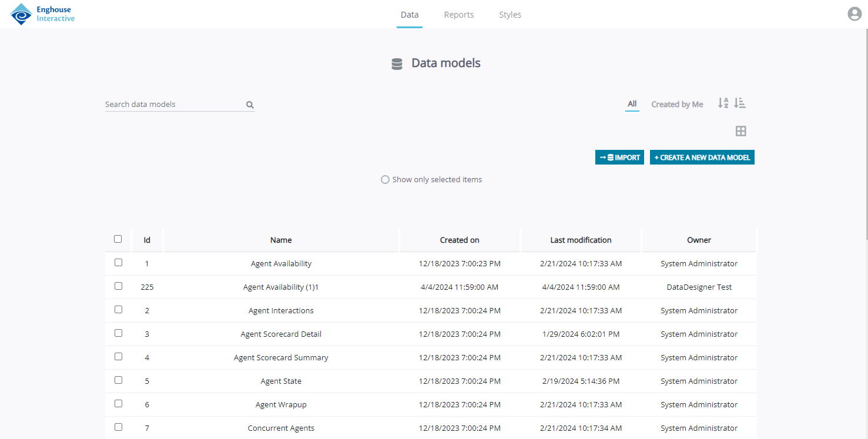Screen dimensions: 868x439
Task: Select the alphabetical A-Z sort icon
Action: pos(723,103)
